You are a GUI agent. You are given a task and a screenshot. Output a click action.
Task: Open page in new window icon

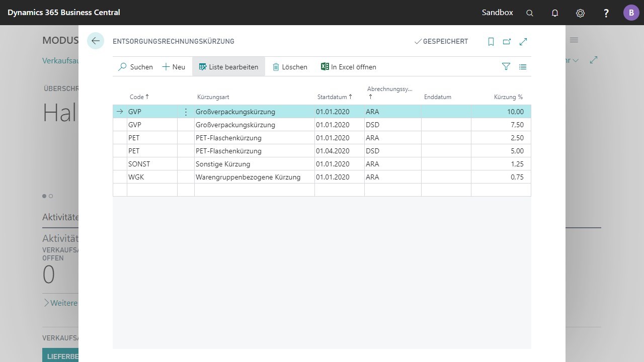tap(507, 42)
